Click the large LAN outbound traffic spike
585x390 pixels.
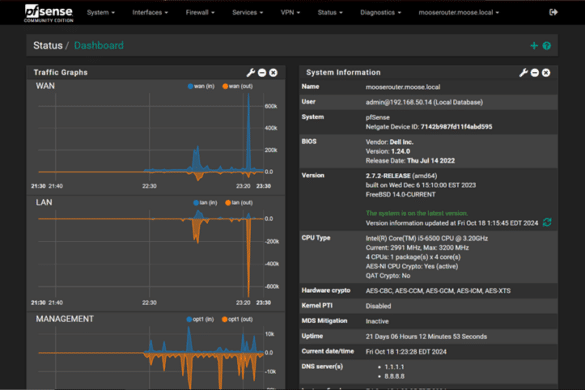pos(248,258)
